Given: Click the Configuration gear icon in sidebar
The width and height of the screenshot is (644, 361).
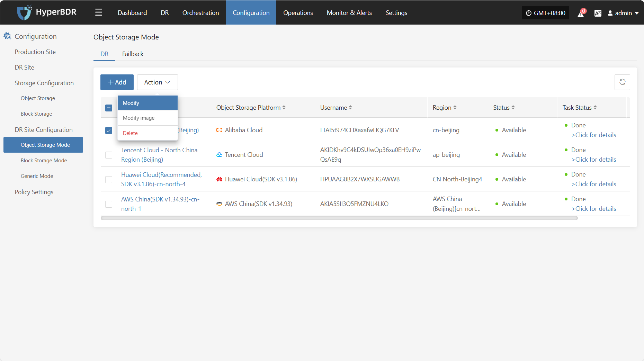Looking at the screenshot, I should (x=7, y=36).
